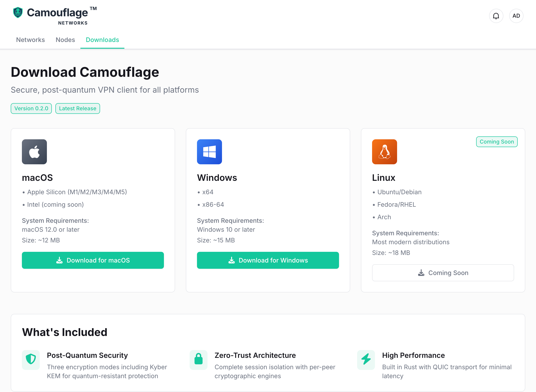Viewport: 536px width, 392px height.
Task: Click the Version 0.2.0 badge
Action: (x=31, y=108)
